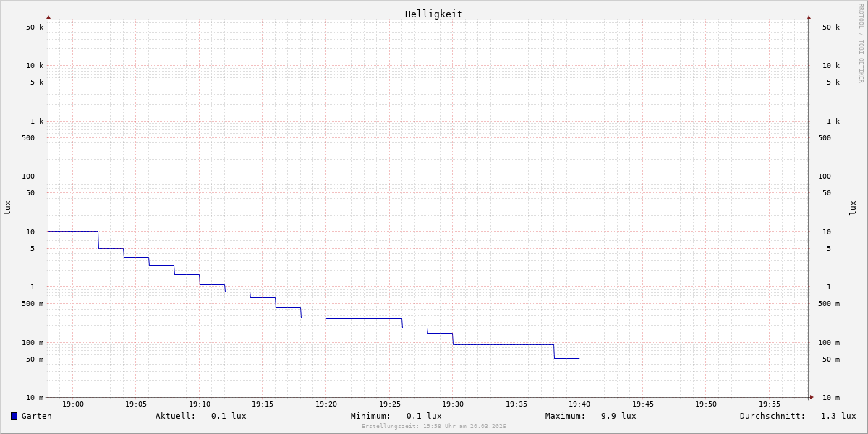868x434 pixels.
Task: Click the 19:05 time axis label
Action: pyautogui.click(x=136, y=404)
